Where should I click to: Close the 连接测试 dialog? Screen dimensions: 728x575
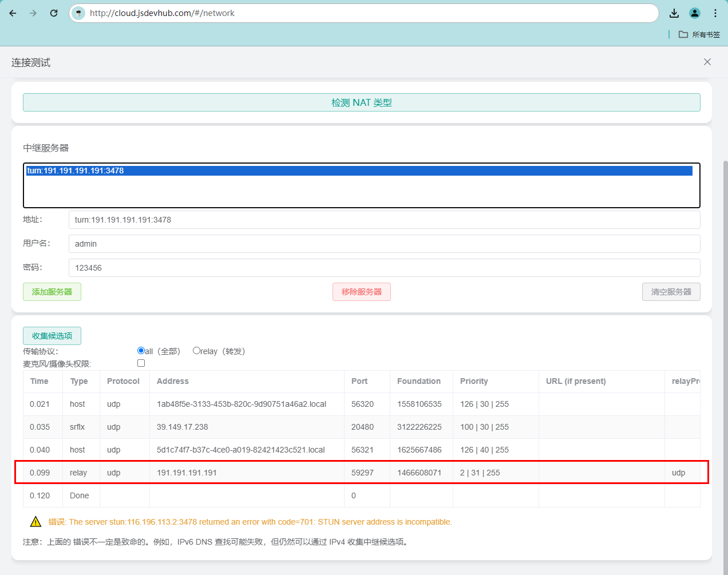(x=707, y=62)
